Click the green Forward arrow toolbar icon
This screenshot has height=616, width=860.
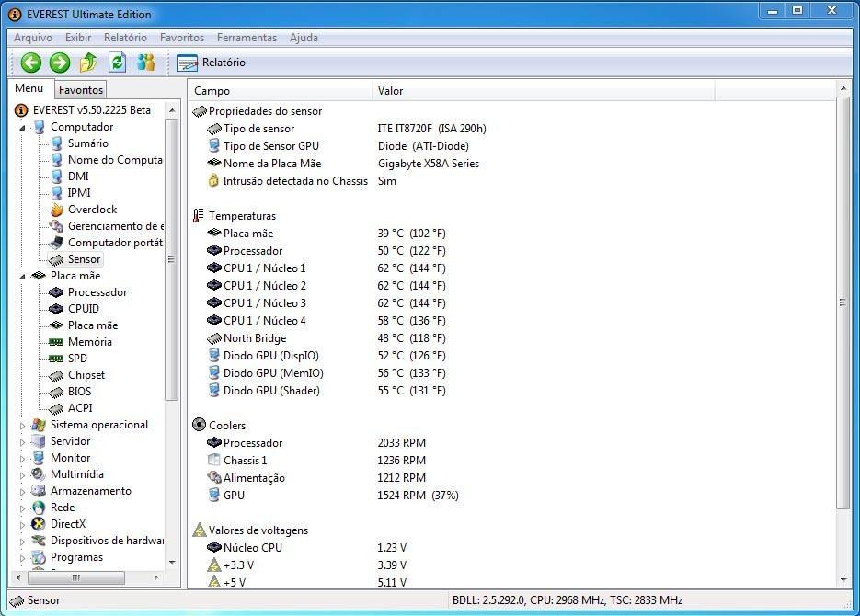click(x=60, y=63)
